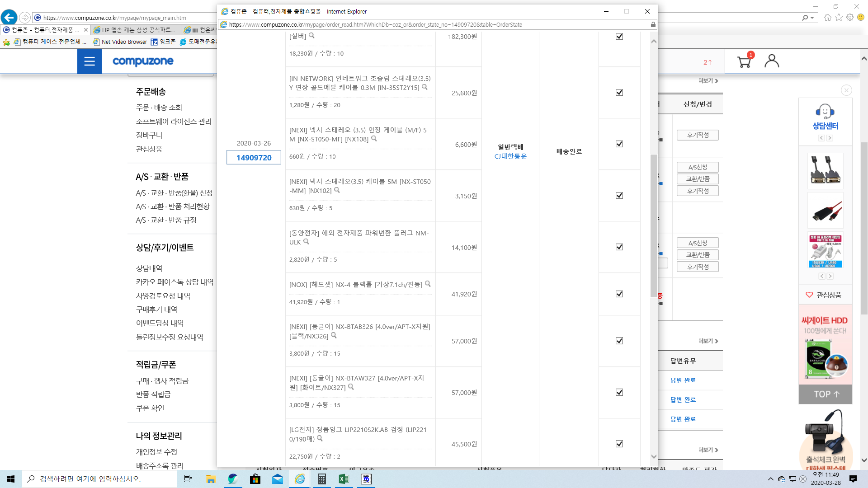Open Net Video Browser favorite
The width and height of the screenshot is (868, 488).
point(120,42)
